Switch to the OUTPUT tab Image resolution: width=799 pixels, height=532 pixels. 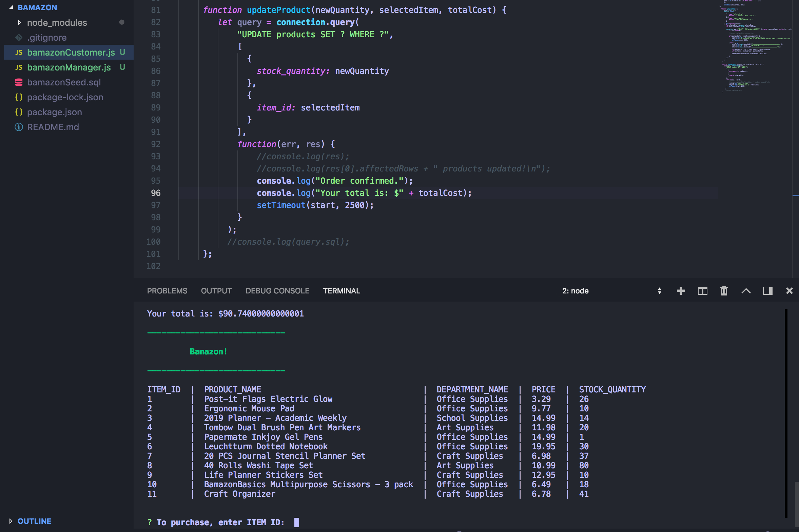[x=216, y=291]
